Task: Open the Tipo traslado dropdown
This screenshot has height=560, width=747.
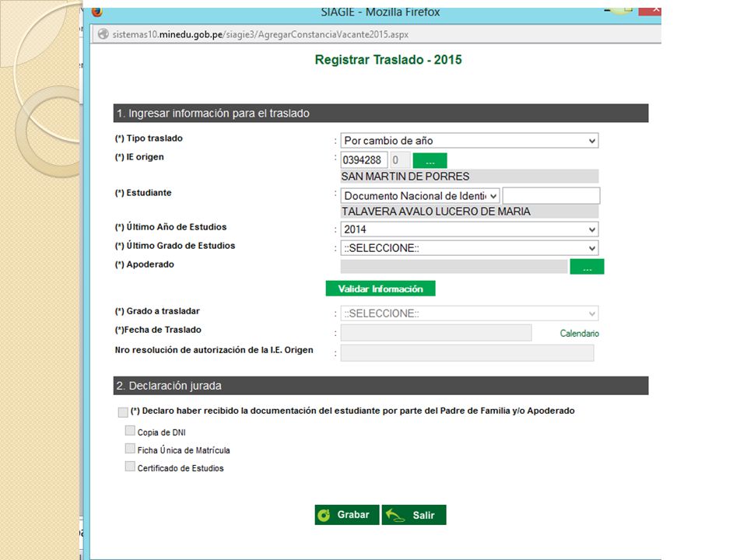Action: coord(469,141)
